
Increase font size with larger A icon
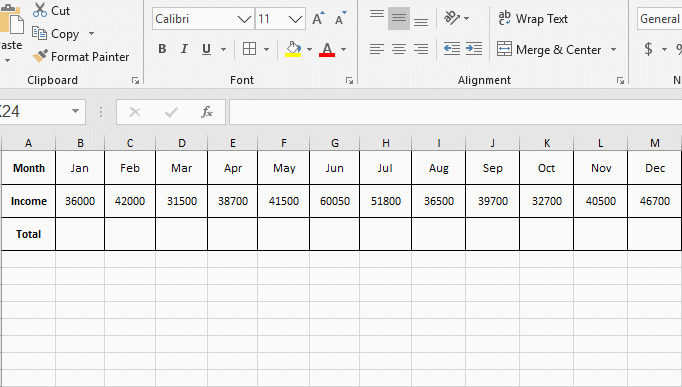point(318,18)
